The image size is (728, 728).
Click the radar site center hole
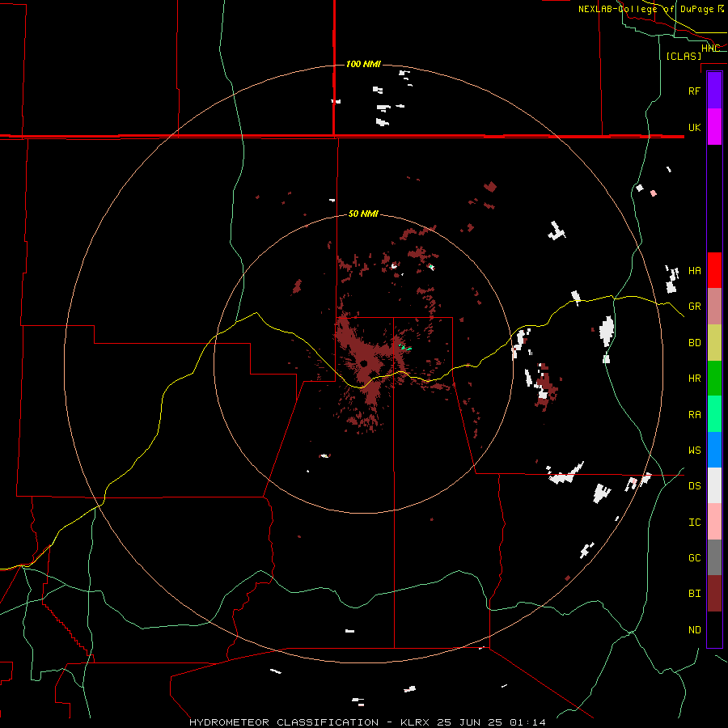point(364,363)
